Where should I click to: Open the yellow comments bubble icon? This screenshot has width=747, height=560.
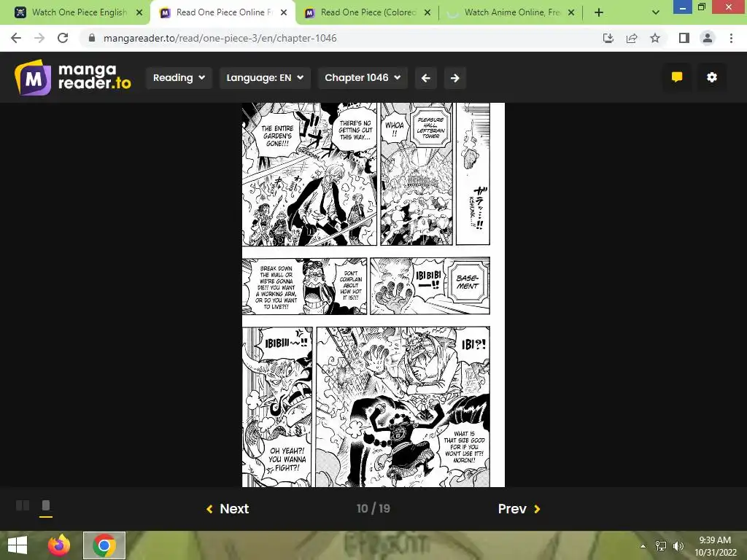676,77
